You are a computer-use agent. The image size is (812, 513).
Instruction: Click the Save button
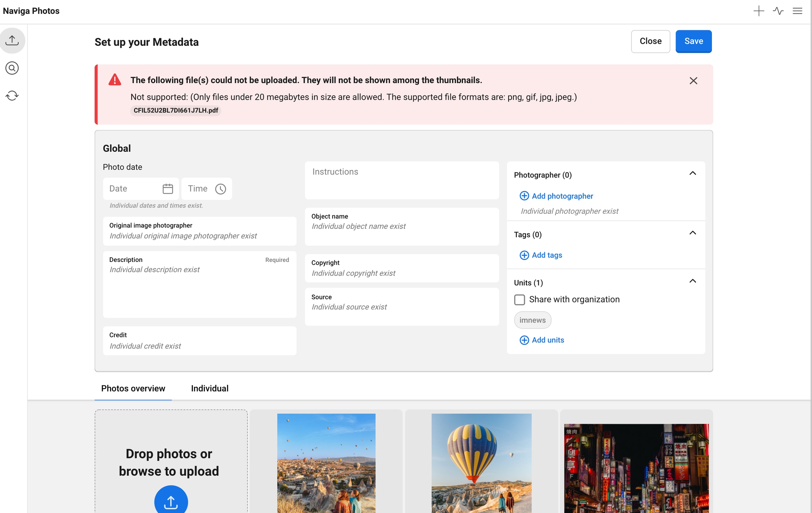[693, 41]
